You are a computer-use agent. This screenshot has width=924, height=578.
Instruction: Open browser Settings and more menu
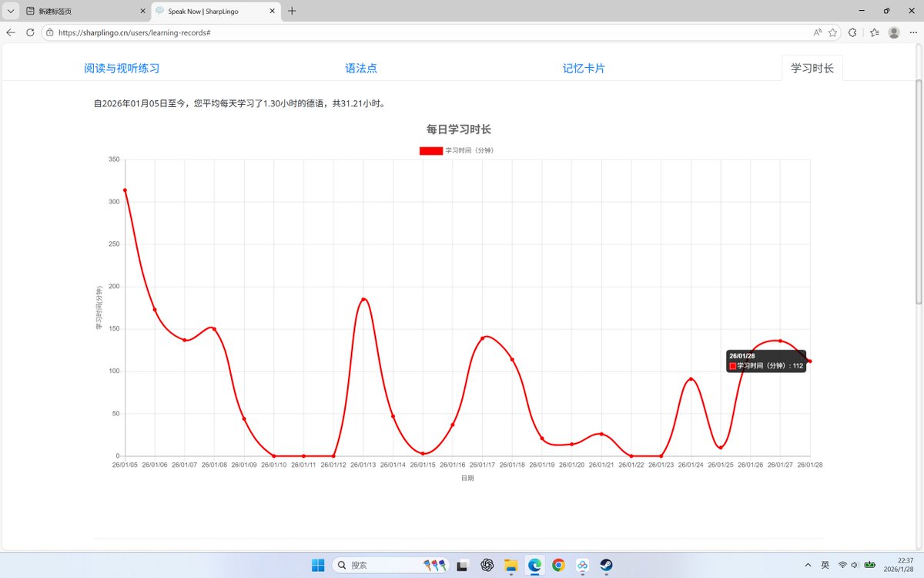tap(913, 32)
